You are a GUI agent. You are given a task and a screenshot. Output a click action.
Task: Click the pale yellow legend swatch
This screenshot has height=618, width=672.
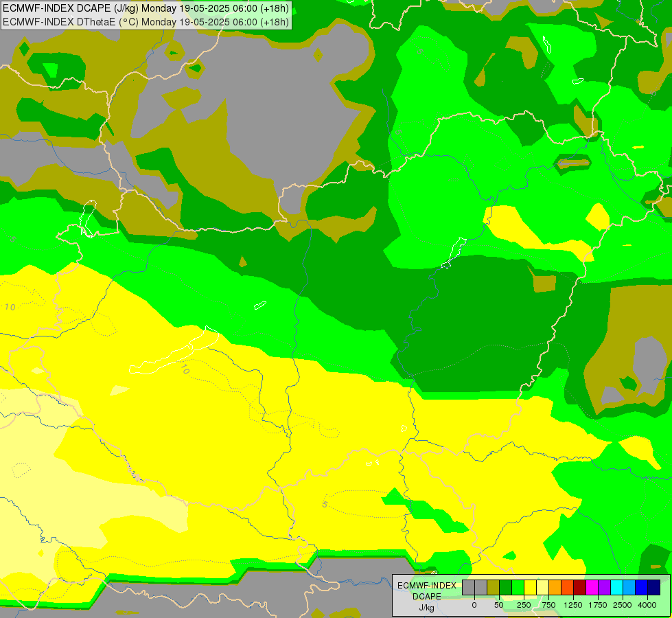click(542, 588)
